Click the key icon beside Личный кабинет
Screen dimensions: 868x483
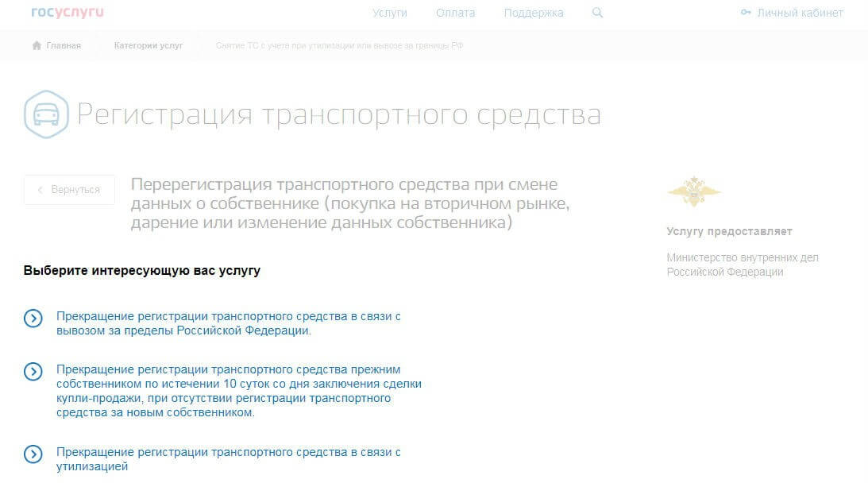click(x=745, y=13)
